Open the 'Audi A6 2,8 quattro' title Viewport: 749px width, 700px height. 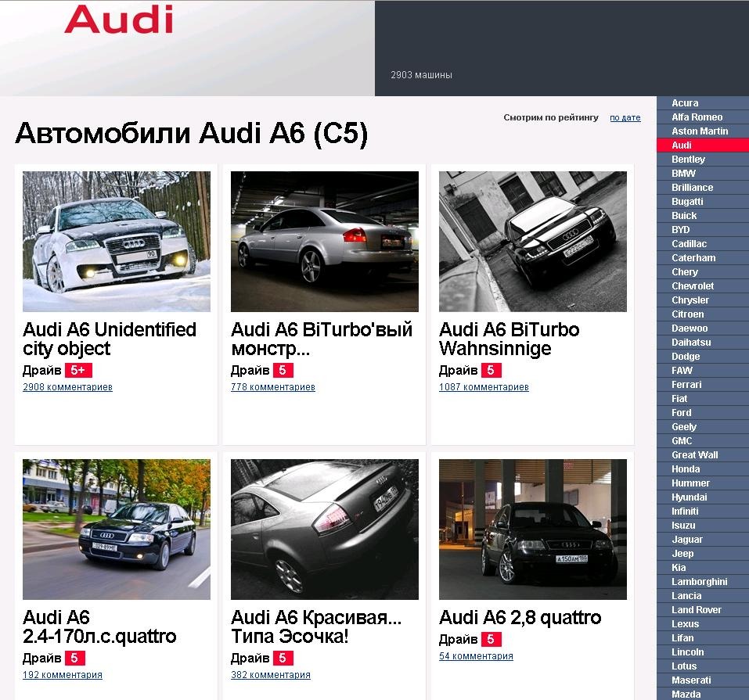(520, 617)
